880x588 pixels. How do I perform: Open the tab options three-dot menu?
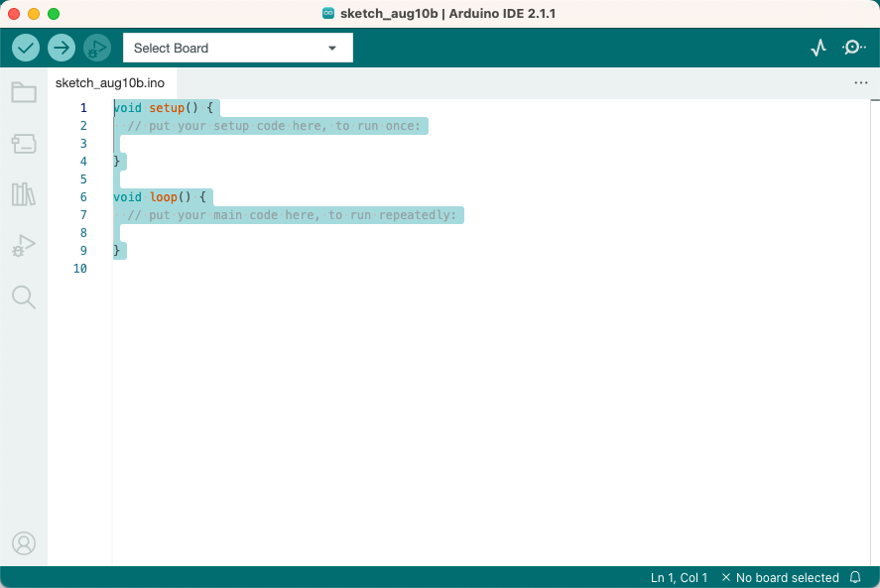pyautogui.click(x=860, y=83)
